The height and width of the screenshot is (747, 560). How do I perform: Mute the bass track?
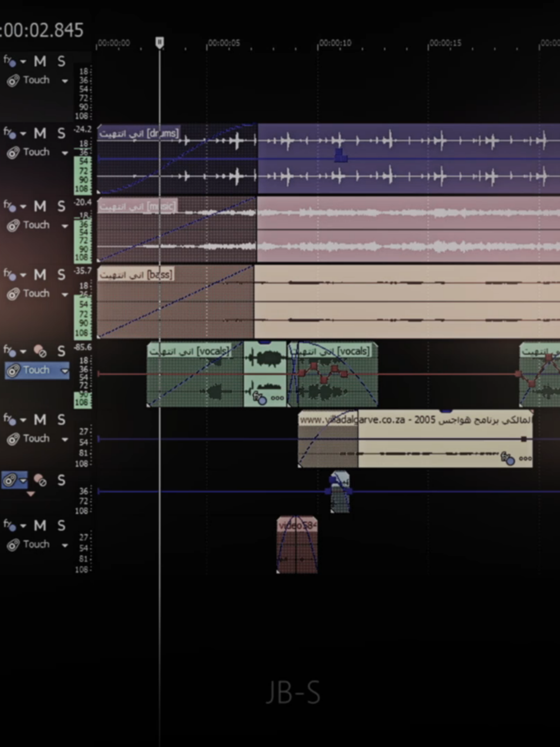point(40,275)
